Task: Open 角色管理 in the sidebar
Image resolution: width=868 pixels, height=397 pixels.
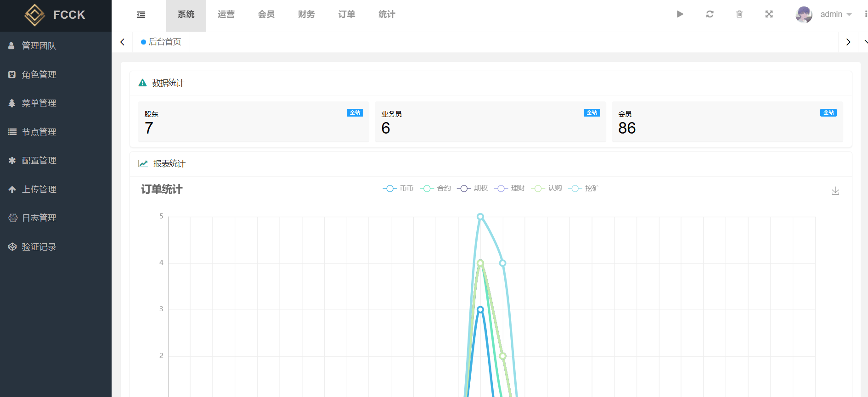Action: click(39, 74)
